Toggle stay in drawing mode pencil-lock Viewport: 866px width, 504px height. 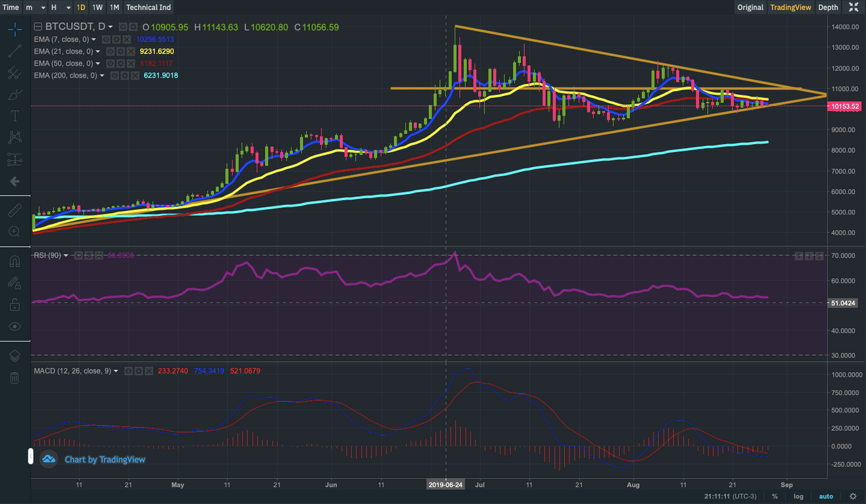(14, 283)
